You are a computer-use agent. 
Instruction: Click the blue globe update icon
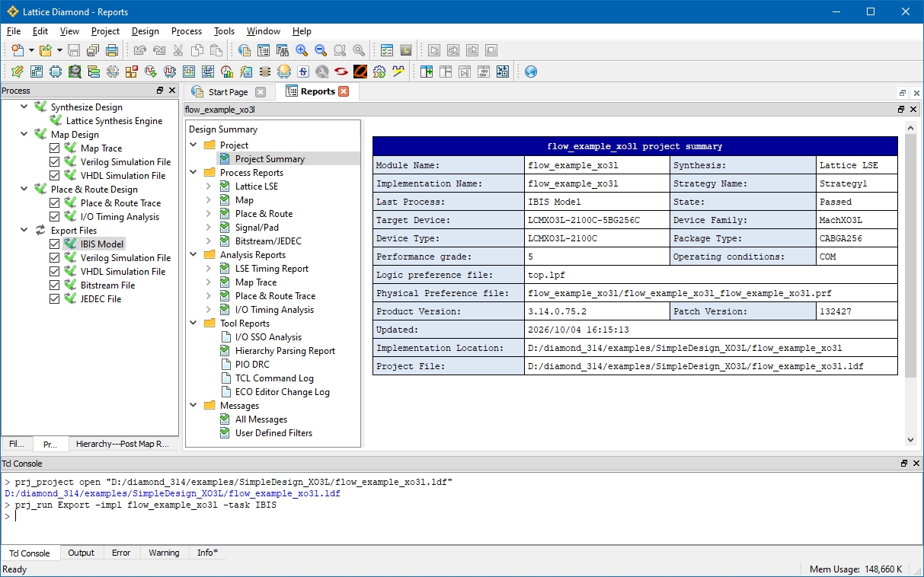click(x=531, y=72)
